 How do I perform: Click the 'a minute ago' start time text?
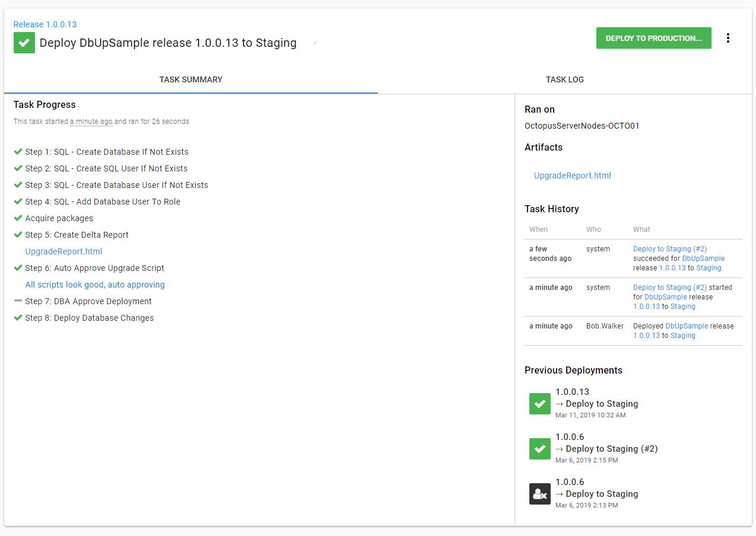(91, 122)
